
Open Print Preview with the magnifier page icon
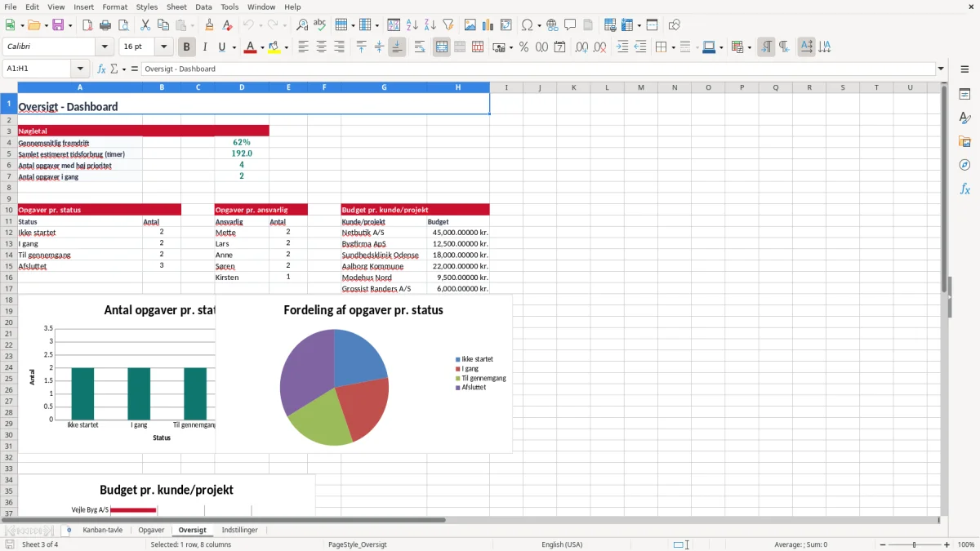pyautogui.click(x=122, y=25)
